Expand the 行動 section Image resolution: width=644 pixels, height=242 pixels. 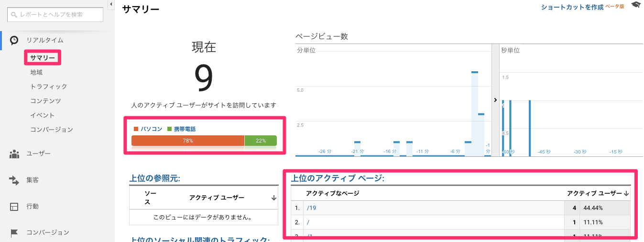(x=33, y=206)
